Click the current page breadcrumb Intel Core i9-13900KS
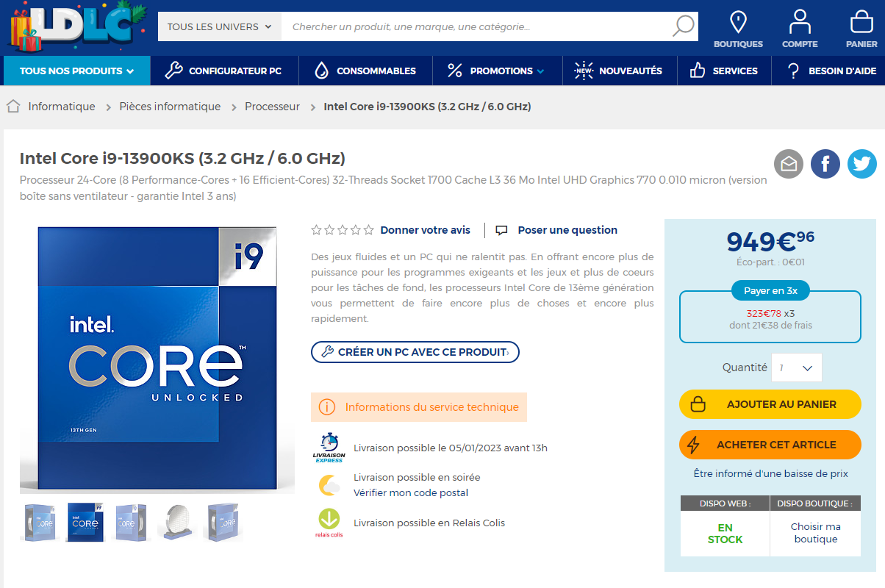 click(x=427, y=106)
